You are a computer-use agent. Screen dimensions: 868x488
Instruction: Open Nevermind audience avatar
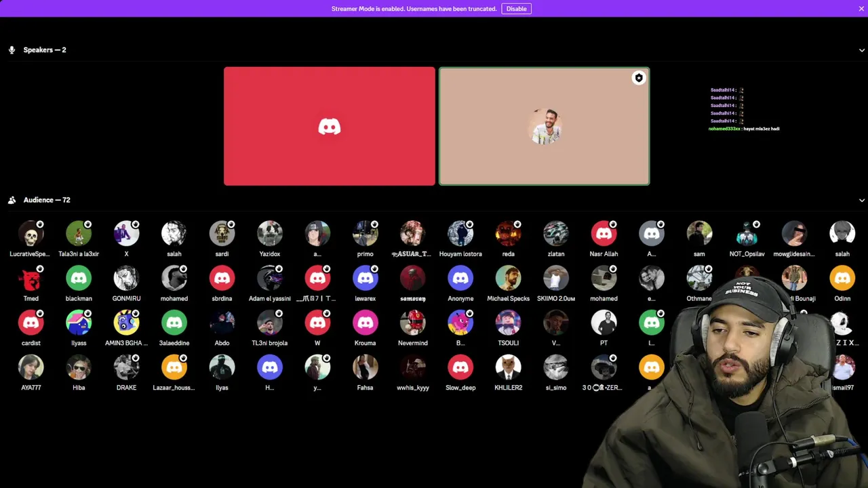point(413,323)
